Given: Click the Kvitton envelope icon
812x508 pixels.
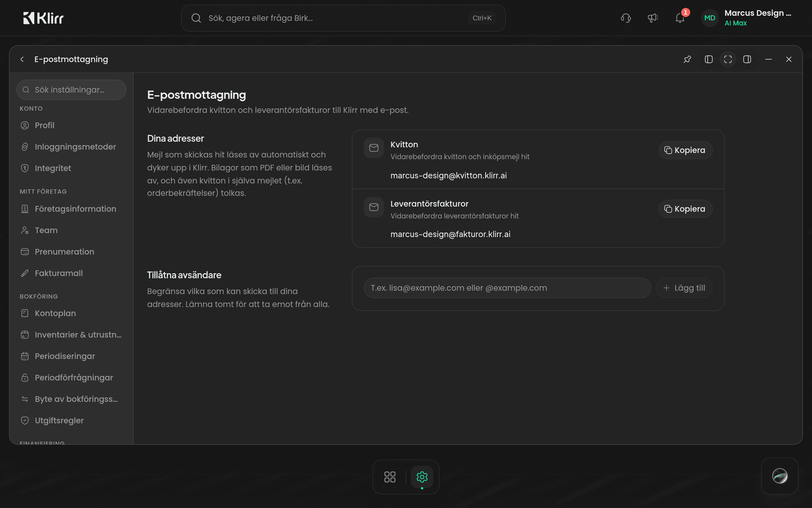Looking at the screenshot, I should [374, 148].
